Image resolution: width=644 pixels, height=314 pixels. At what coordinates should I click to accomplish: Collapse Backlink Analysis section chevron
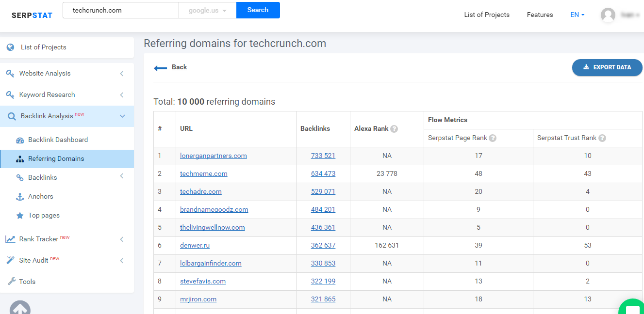(122, 116)
